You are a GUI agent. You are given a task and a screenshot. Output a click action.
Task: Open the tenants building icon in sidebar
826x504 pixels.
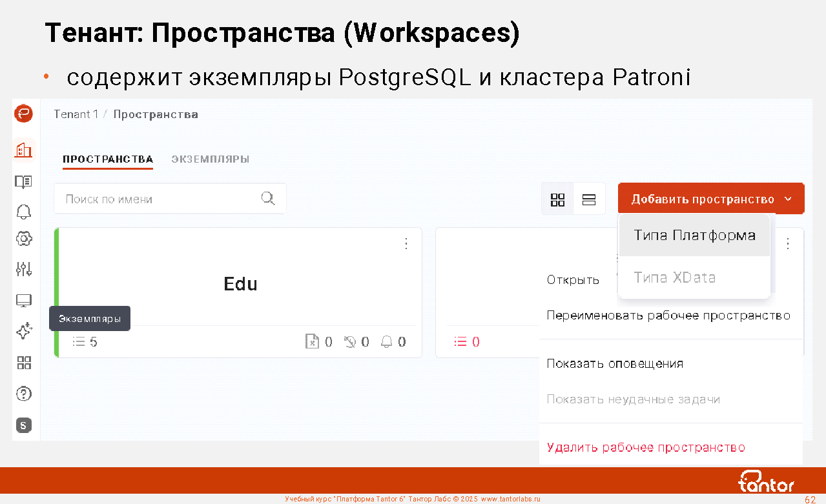tap(24, 150)
